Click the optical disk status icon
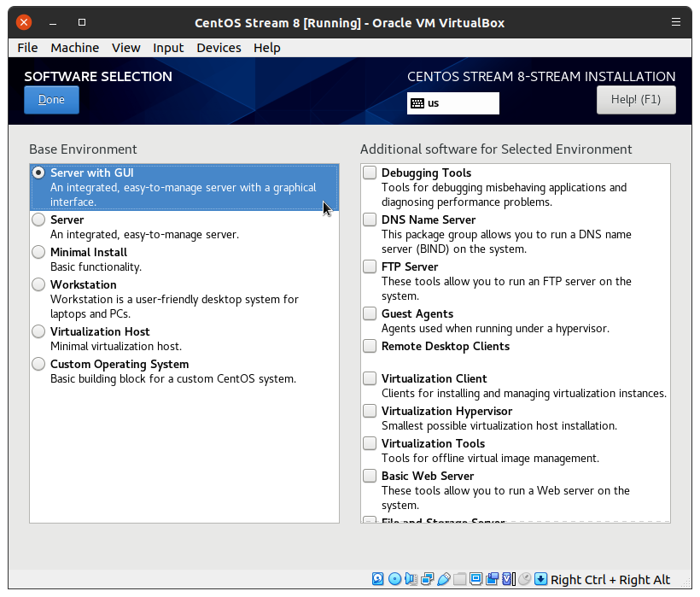Image resolution: width=700 pixels, height=597 pixels. click(x=394, y=579)
